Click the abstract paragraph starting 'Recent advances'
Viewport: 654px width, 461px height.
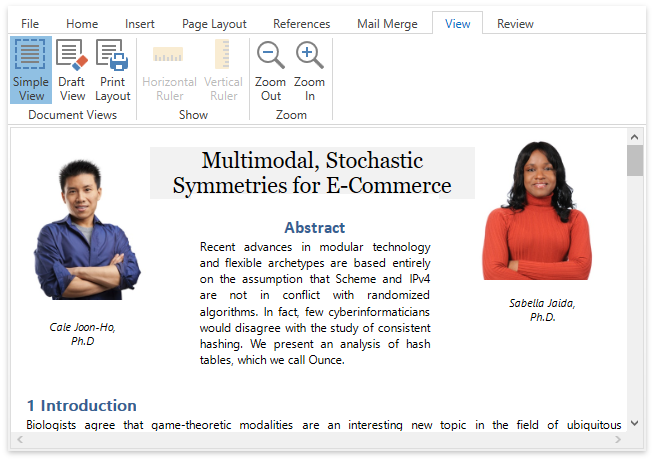pos(315,303)
